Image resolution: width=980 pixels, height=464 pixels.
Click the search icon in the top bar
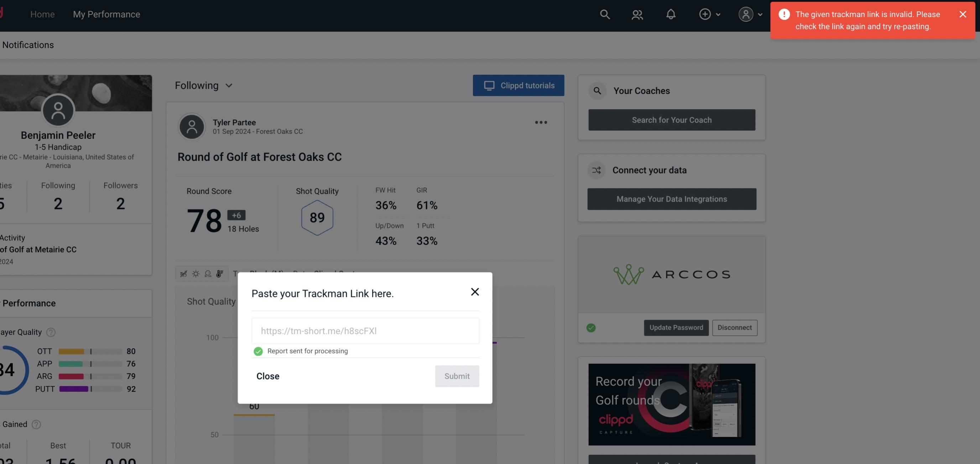click(x=604, y=14)
